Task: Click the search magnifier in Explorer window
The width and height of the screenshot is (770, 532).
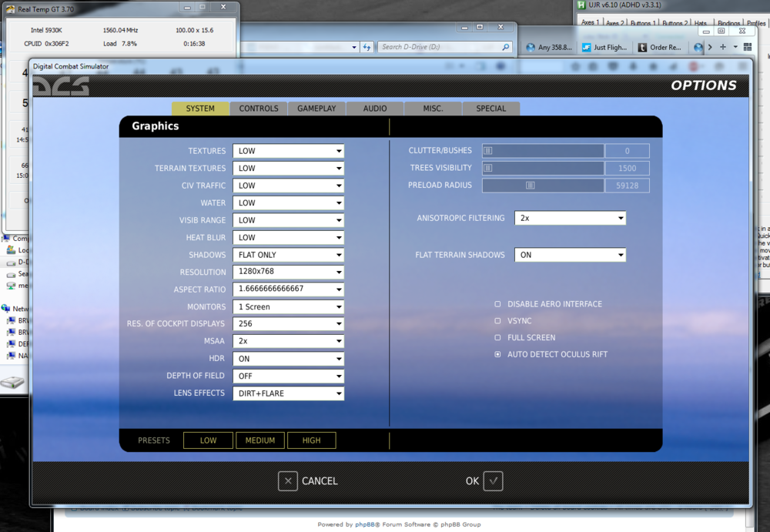Action: pyautogui.click(x=505, y=47)
